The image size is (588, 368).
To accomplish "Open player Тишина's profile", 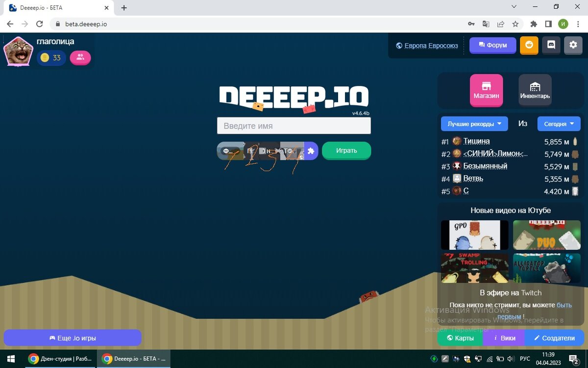I will [476, 141].
